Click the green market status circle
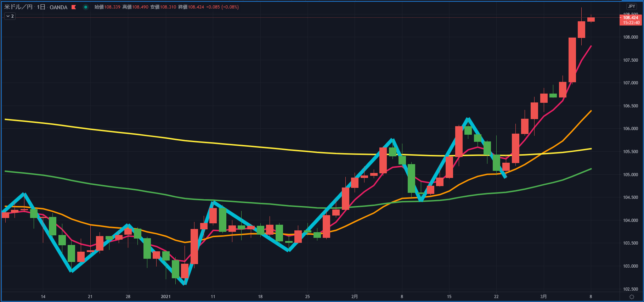Viewport: 644px width, 302px height. pyautogui.click(x=86, y=7)
